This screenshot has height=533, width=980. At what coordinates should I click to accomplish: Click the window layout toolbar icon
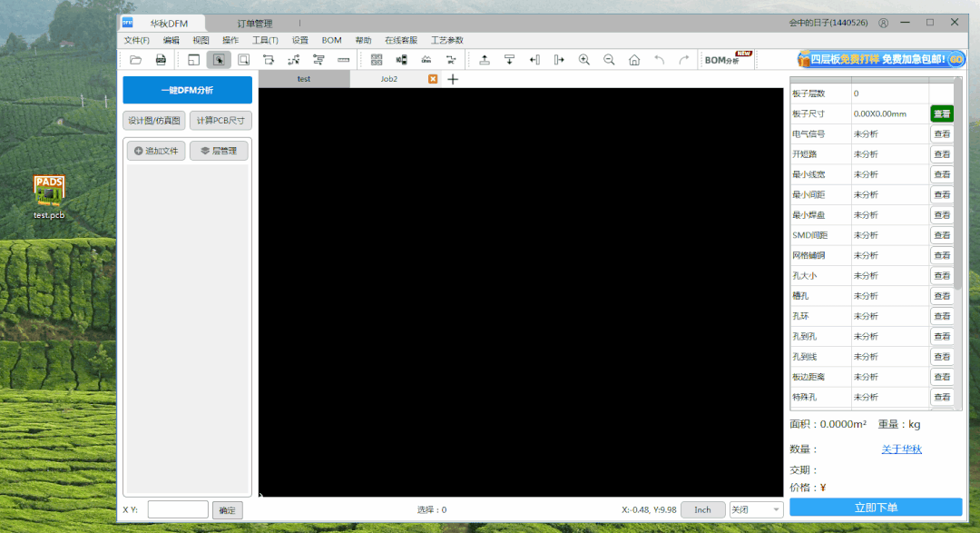pyautogui.click(x=194, y=60)
